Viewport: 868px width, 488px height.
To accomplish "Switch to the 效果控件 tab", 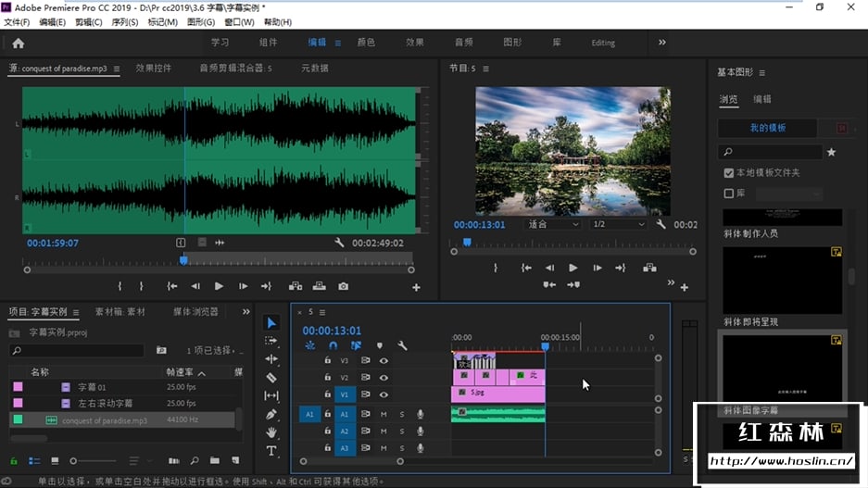I will click(x=154, y=68).
